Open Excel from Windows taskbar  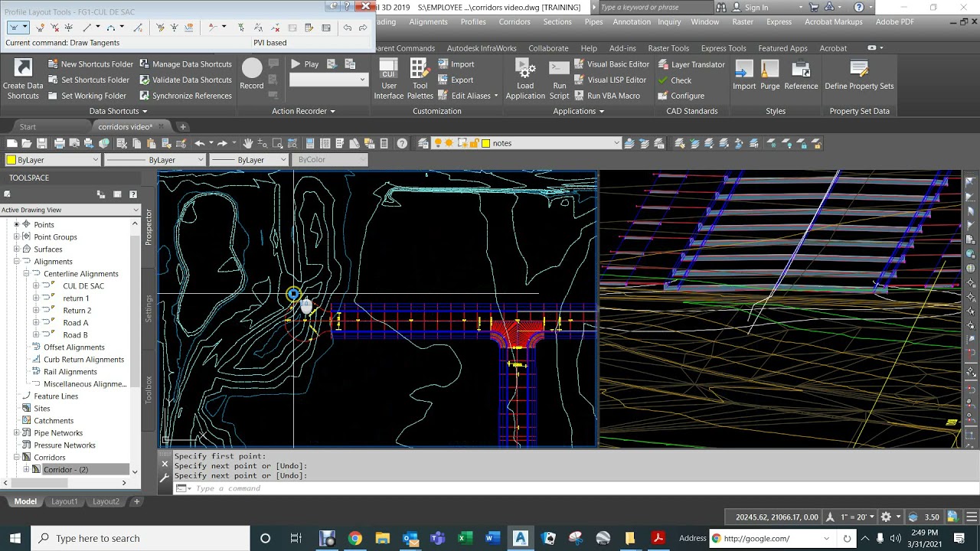pyautogui.click(x=465, y=538)
